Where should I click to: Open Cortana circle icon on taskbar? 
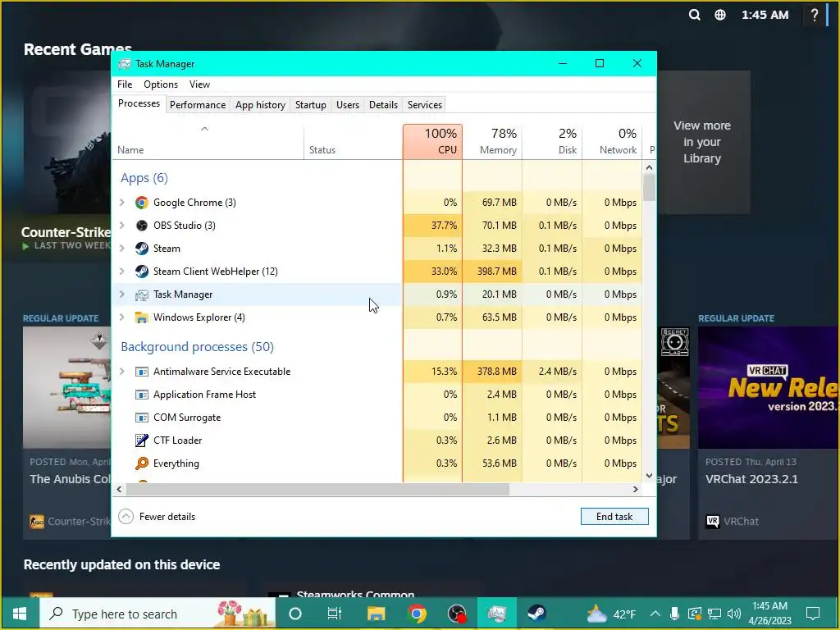point(295,614)
